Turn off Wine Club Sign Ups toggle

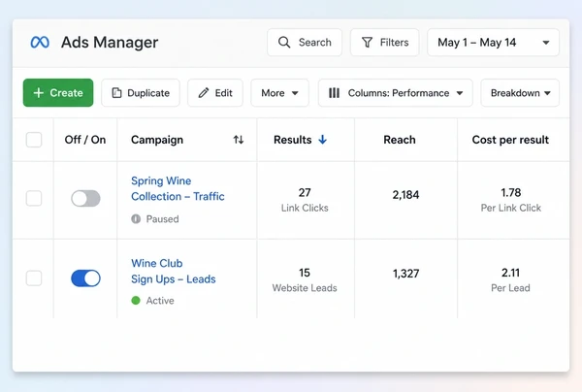tap(85, 278)
